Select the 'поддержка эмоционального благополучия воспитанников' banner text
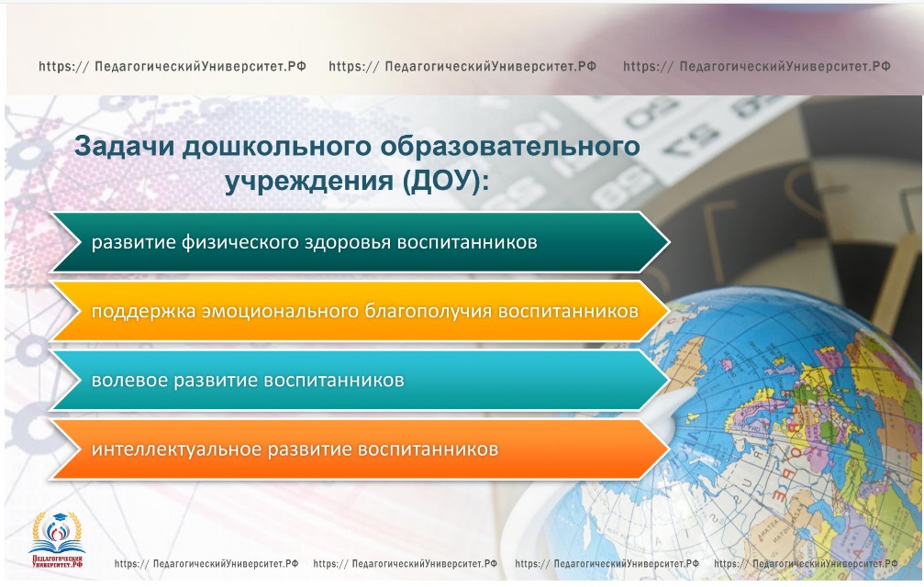 click(364, 312)
